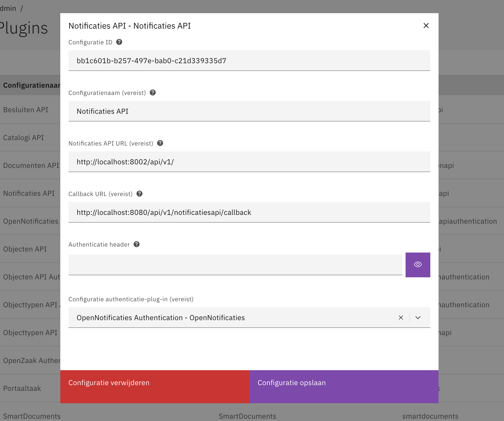Select Portaaltaak row in plugin list

pos(22,388)
